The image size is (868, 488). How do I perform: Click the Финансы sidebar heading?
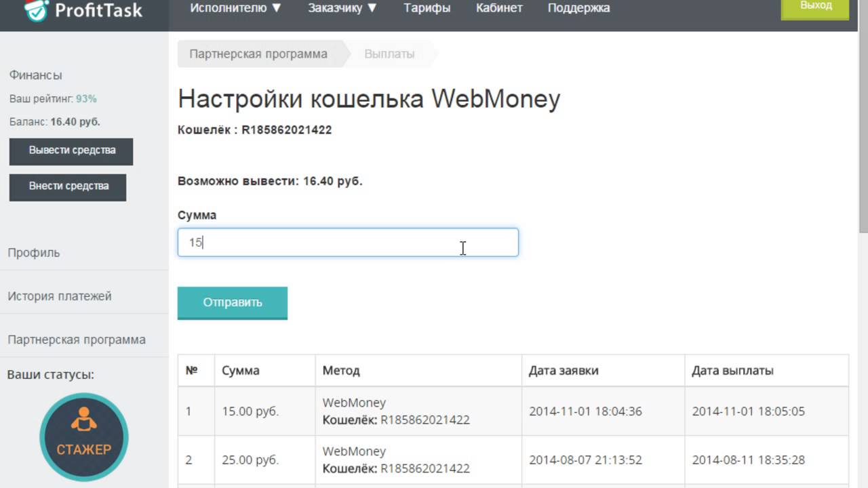[x=35, y=75]
